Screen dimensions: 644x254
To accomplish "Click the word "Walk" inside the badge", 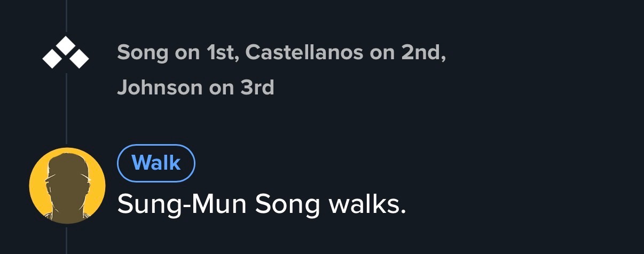I will pos(156,163).
